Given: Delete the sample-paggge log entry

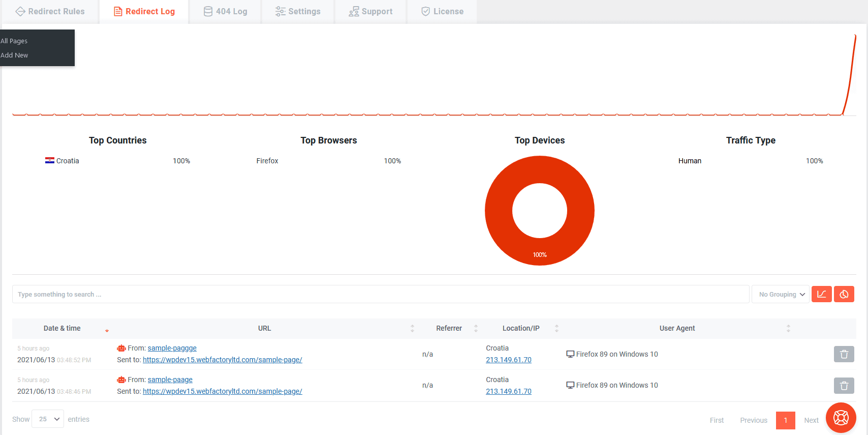Looking at the screenshot, I should [x=844, y=354].
